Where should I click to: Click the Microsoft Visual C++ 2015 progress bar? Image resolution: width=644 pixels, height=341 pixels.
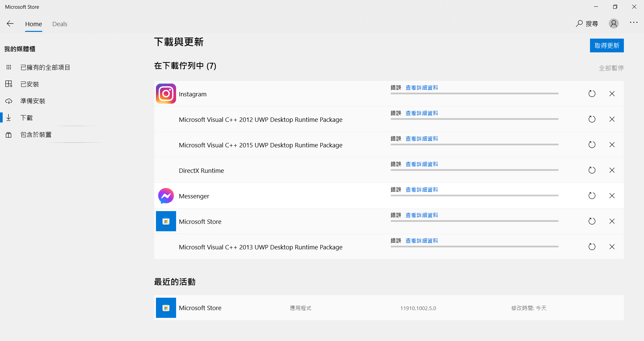point(474,145)
